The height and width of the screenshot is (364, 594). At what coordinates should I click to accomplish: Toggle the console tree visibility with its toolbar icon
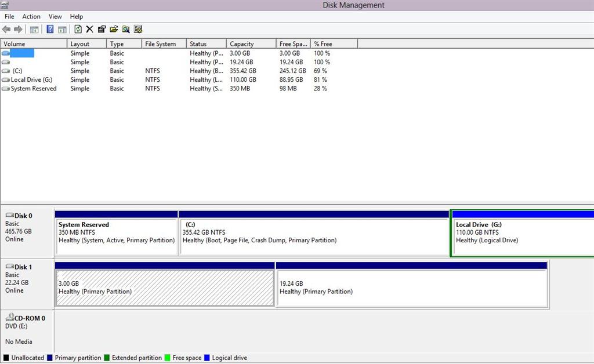[35, 29]
